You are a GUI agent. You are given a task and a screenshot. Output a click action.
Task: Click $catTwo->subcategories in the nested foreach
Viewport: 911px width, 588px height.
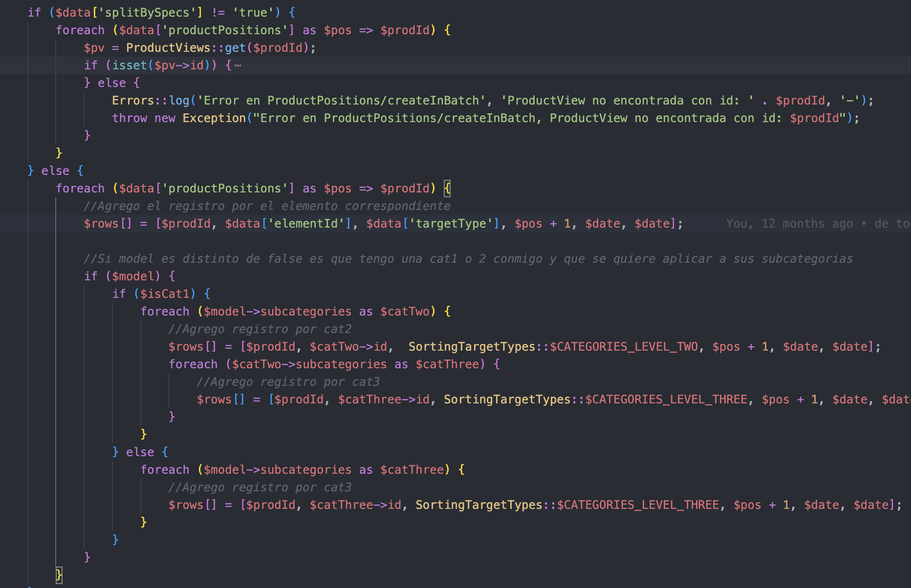tap(309, 364)
